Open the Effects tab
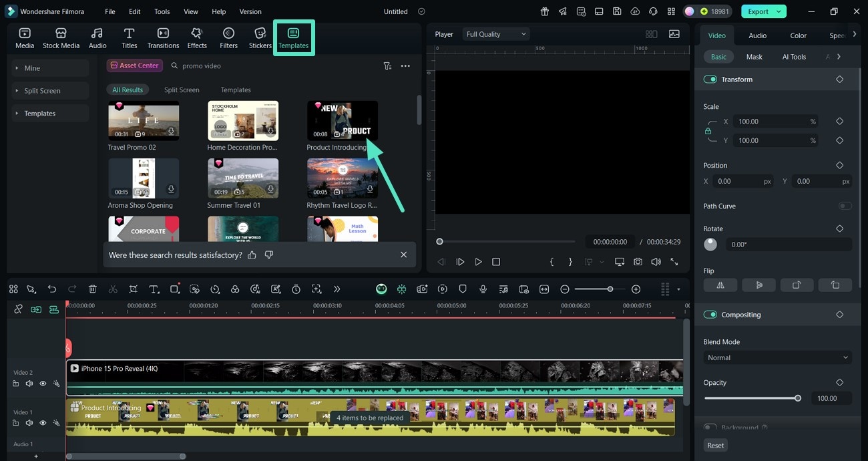 [197, 38]
